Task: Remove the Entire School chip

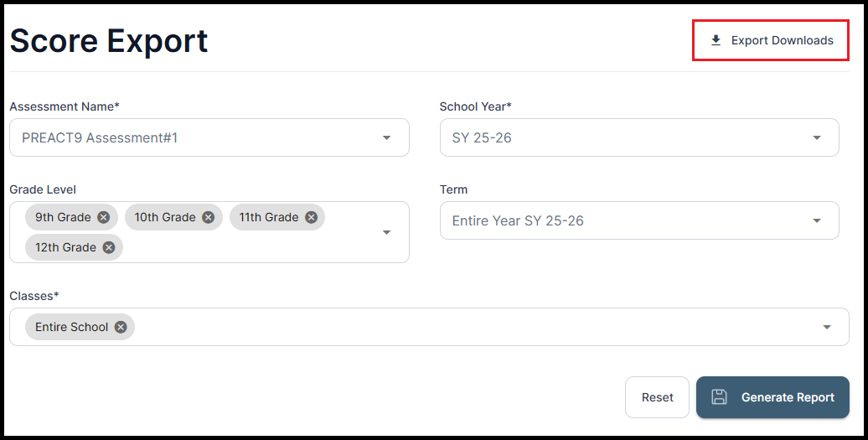Action: tap(121, 327)
